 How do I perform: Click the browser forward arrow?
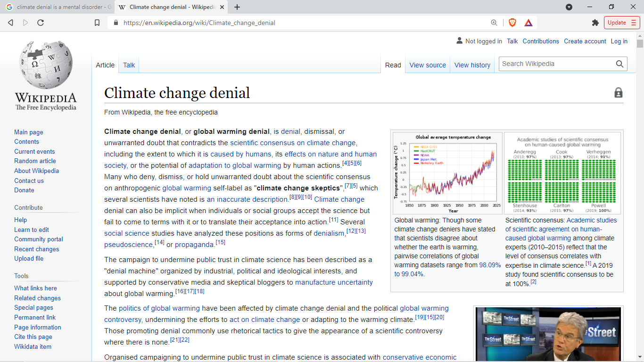pos(25,23)
